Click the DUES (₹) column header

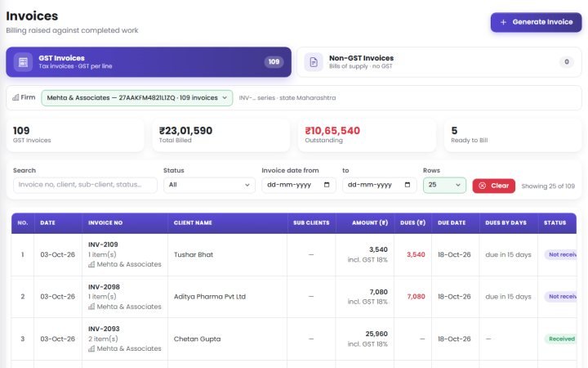coord(412,223)
